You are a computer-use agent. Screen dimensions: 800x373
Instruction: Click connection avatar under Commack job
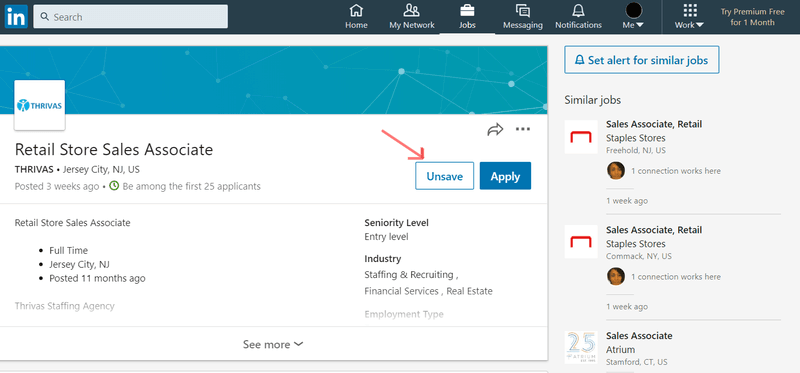pyautogui.click(x=616, y=276)
